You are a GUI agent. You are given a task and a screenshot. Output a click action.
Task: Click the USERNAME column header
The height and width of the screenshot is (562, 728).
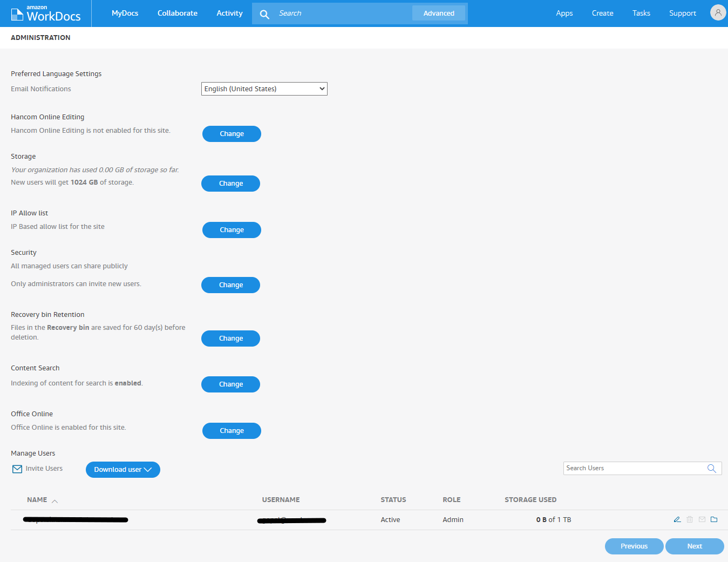click(x=281, y=500)
